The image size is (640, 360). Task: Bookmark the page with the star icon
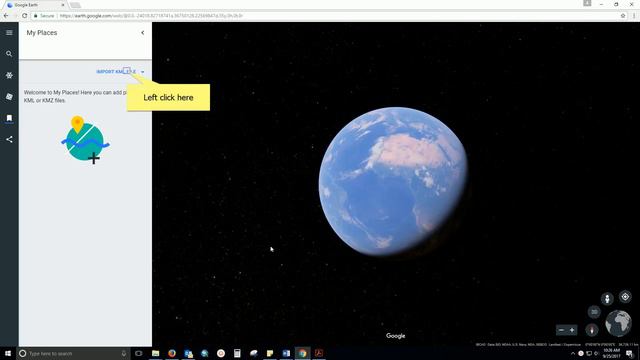[x=623, y=16]
